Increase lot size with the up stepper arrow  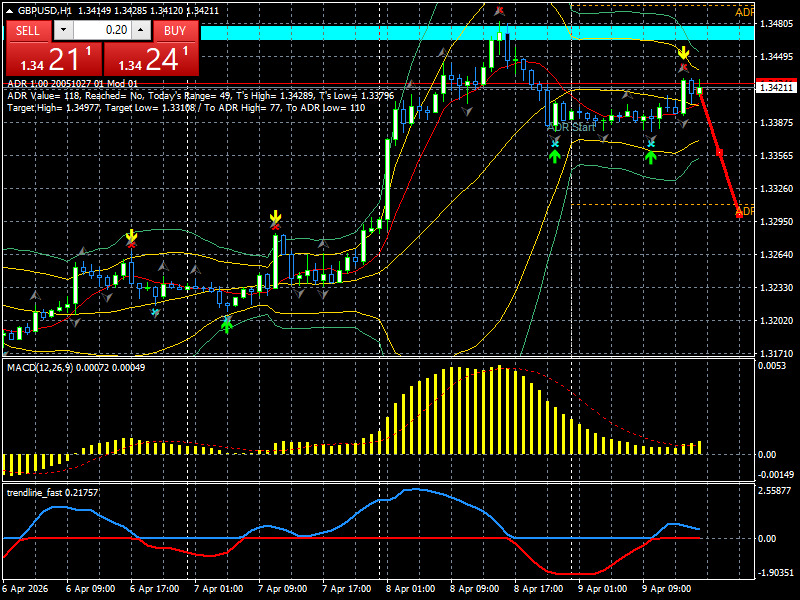pyautogui.click(x=139, y=31)
